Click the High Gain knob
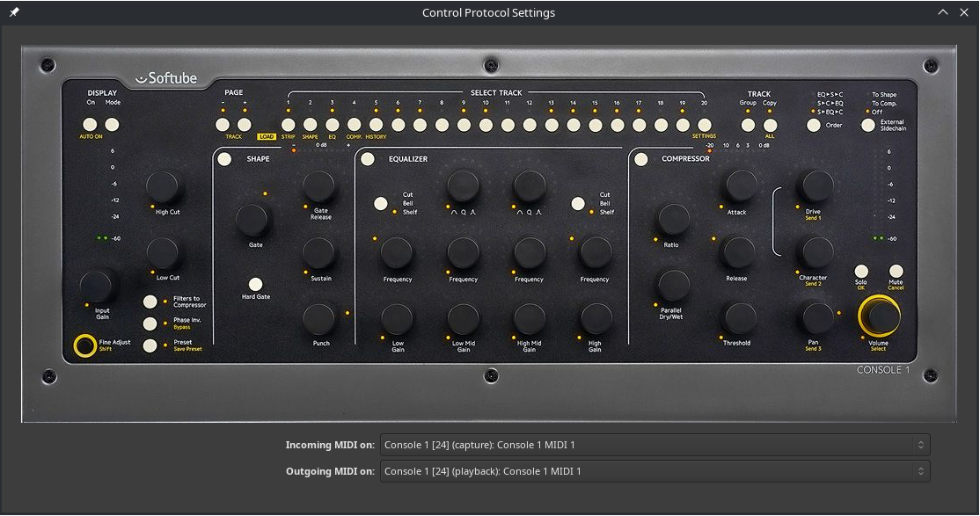This screenshot has width=980, height=516. tap(595, 318)
